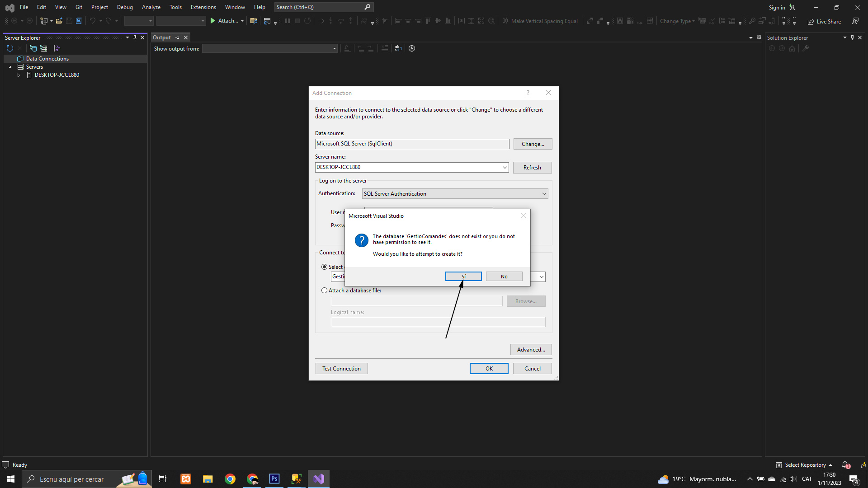Screen dimensions: 868x488
Task: Click the notifications bell in status bar
Action: (x=845, y=465)
